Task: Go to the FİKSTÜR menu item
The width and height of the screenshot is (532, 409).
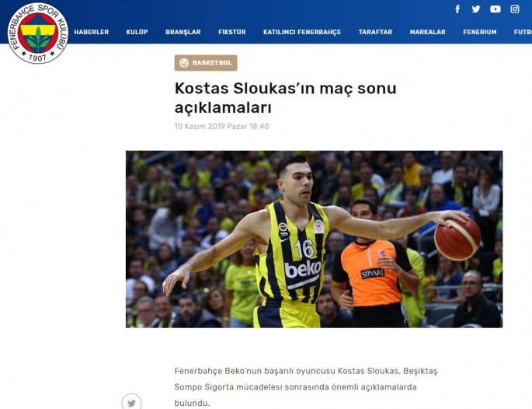Action: click(x=231, y=32)
